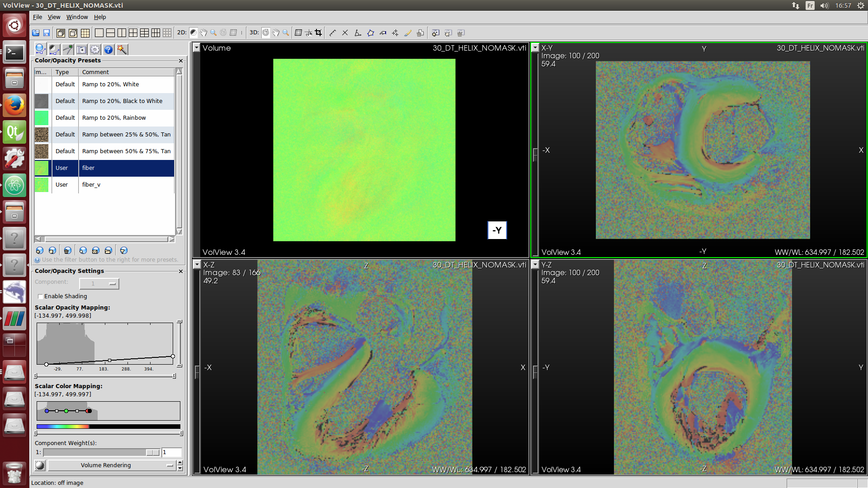
Task: Select 'Ramp to 20%, White' preset
Action: pos(104,84)
